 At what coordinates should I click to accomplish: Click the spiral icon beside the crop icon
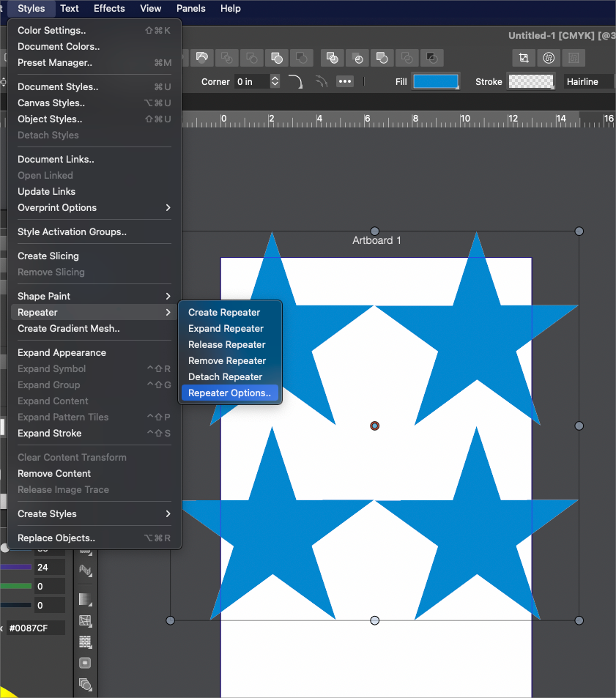click(548, 58)
